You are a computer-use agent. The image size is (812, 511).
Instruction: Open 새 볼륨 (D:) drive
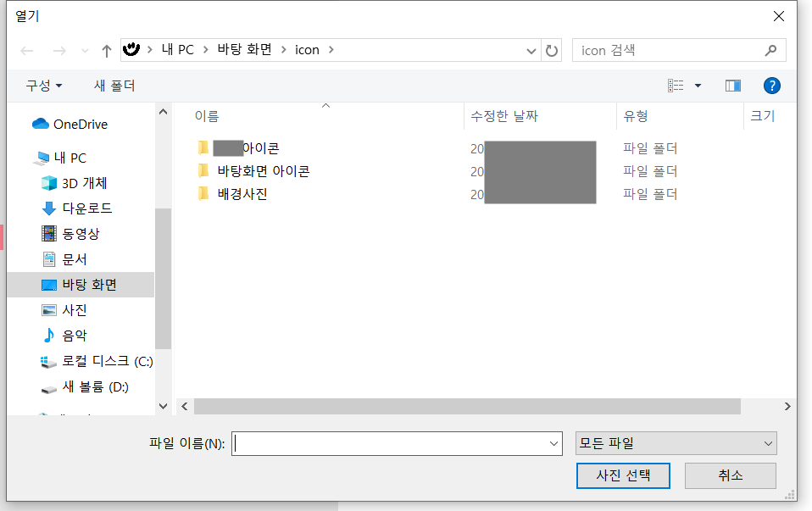click(95, 386)
